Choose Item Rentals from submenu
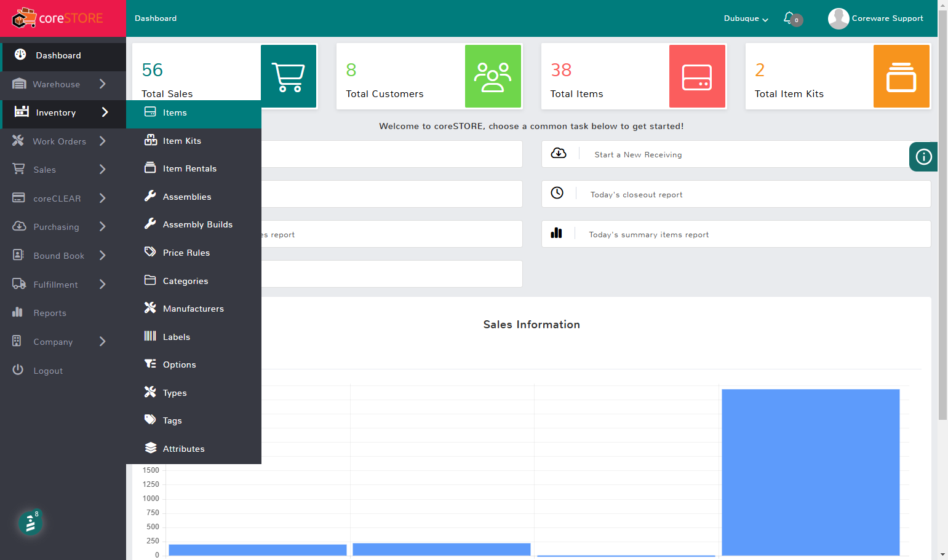 (x=194, y=168)
